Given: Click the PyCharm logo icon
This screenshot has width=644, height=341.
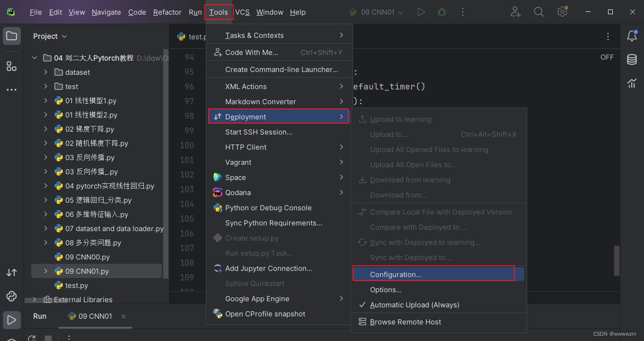Looking at the screenshot, I should [x=11, y=12].
